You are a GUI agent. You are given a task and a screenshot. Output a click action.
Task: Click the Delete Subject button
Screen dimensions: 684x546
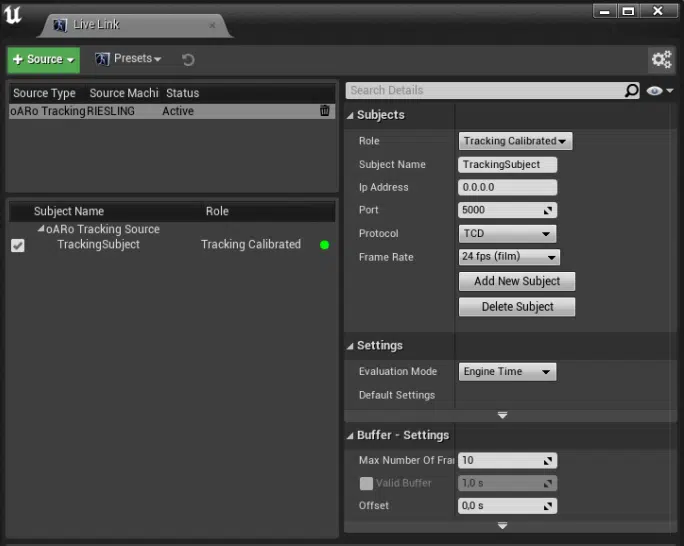pyautogui.click(x=517, y=307)
